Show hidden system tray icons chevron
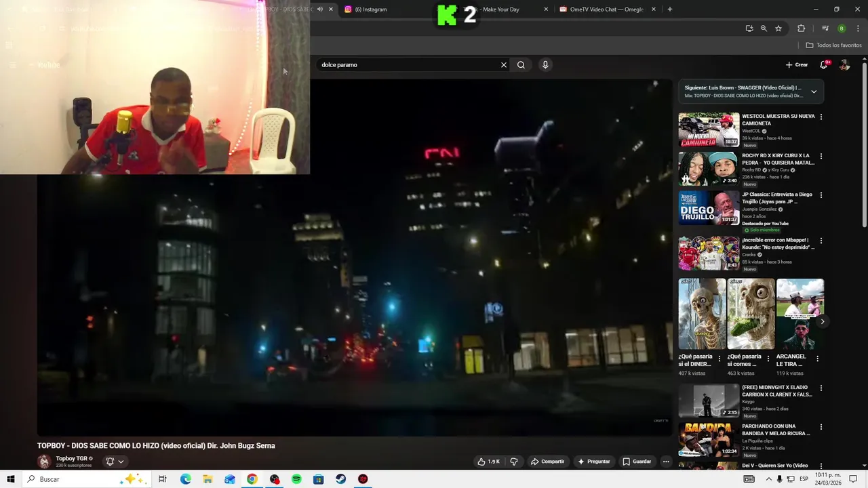The height and width of the screenshot is (488, 868). tap(769, 479)
